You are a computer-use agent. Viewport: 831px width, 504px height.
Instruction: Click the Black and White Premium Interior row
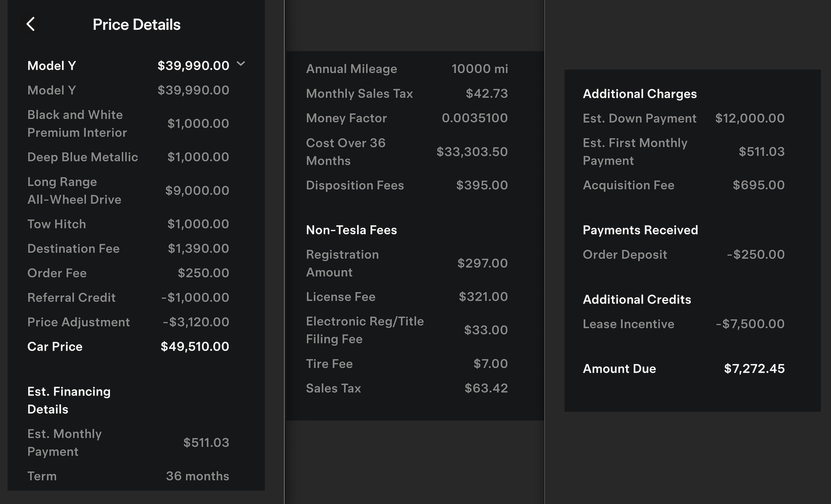pyautogui.click(x=128, y=124)
